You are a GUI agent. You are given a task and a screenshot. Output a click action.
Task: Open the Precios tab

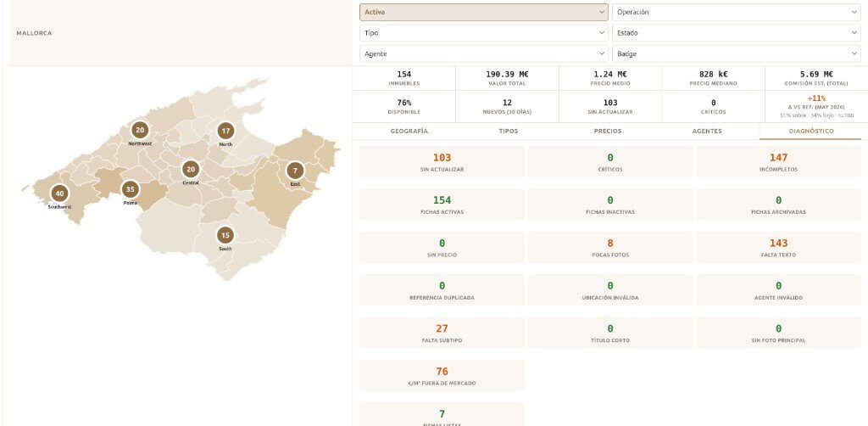(607, 132)
